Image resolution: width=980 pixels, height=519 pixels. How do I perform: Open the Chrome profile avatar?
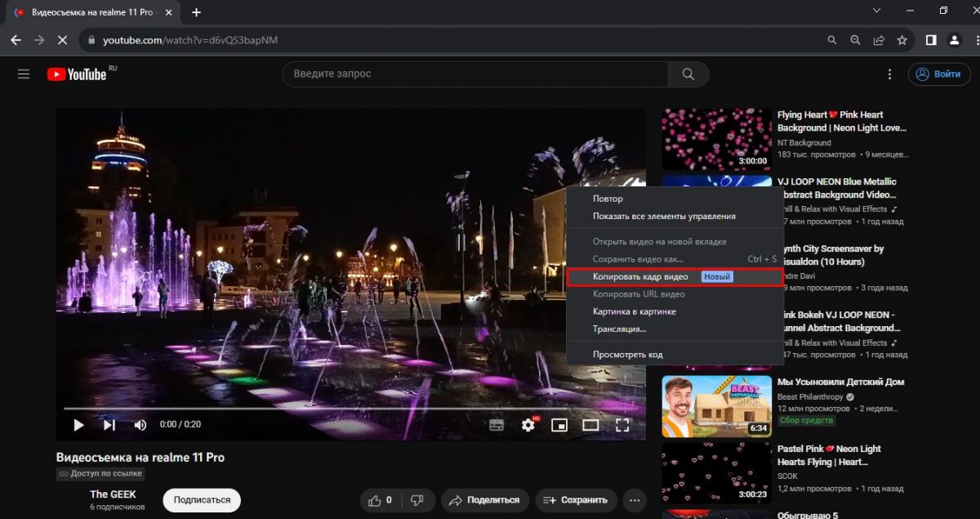click(x=954, y=40)
